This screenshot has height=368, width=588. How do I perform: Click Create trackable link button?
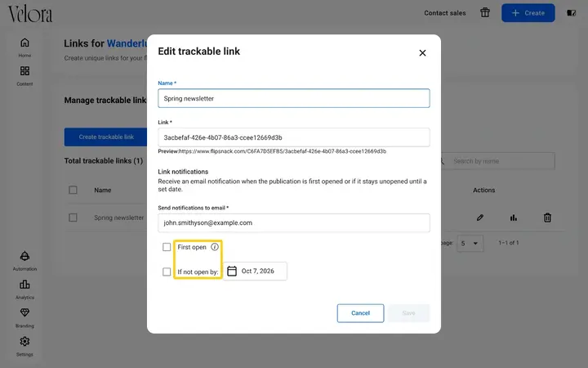point(106,137)
